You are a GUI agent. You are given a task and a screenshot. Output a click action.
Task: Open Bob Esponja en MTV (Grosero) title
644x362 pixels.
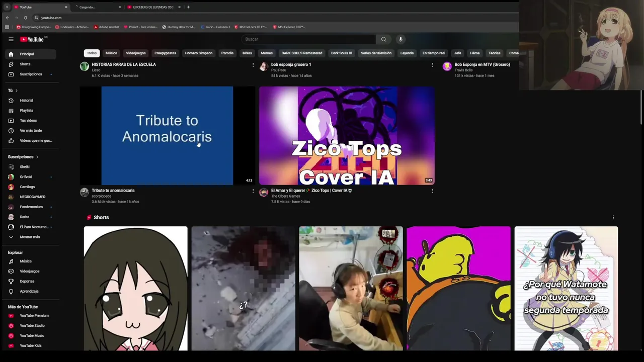tap(482, 64)
